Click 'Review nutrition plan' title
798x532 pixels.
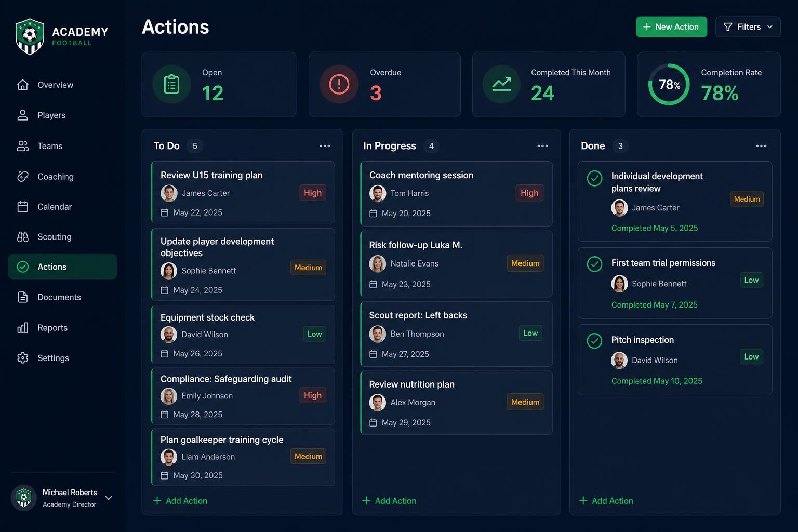411,384
